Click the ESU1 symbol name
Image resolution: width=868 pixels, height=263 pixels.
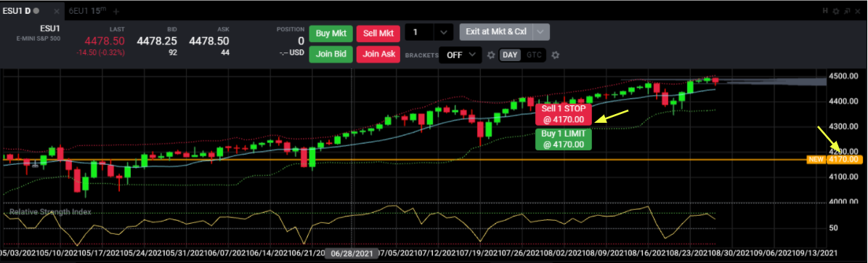click(x=50, y=29)
